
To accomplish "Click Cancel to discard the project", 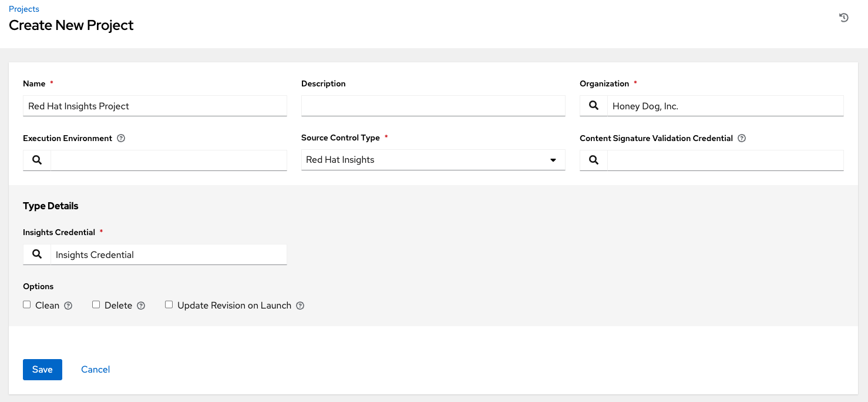I will tap(95, 369).
